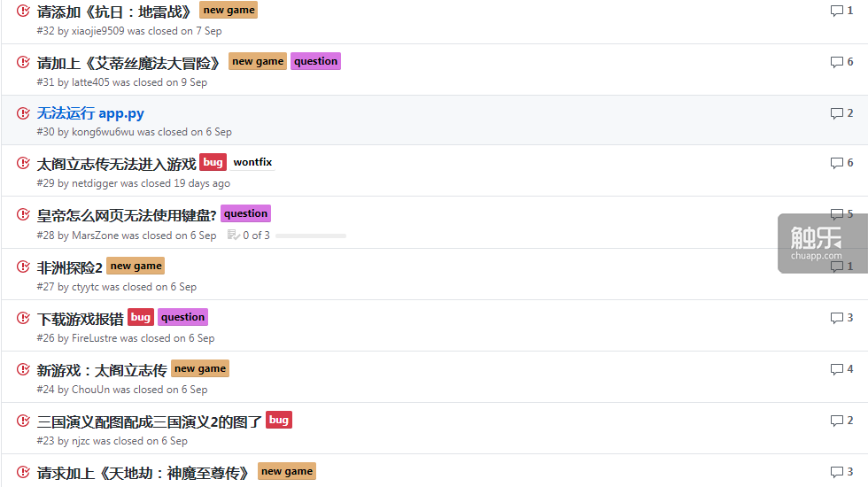Click text '#26 by FireLustre was closed on 6 Sep'

tap(126, 338)
